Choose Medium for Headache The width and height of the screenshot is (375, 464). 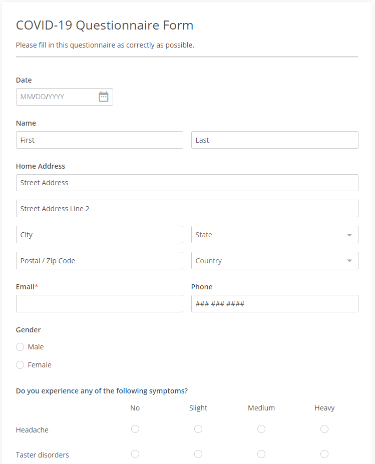[x=261, y=429]
